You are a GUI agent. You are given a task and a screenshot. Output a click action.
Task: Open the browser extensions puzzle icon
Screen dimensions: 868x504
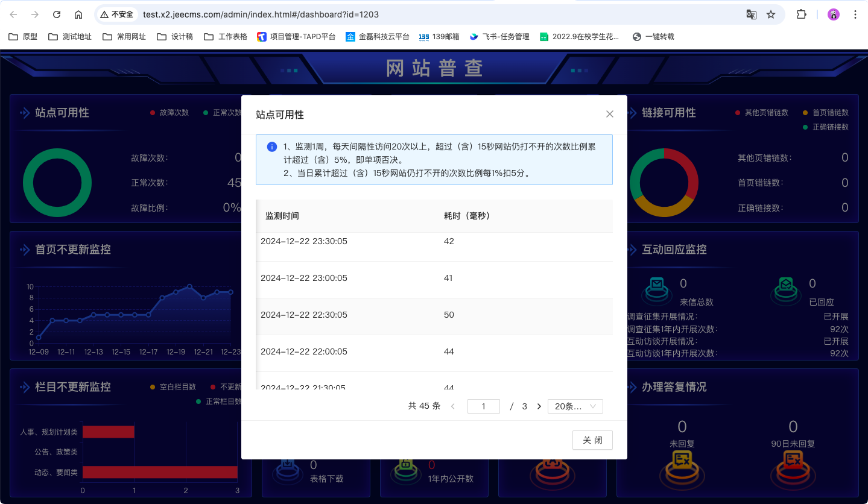[801, 14]
